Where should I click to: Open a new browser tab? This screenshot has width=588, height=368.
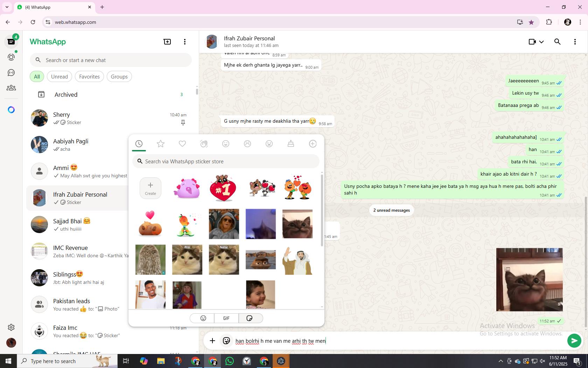(x=102, y=7)
